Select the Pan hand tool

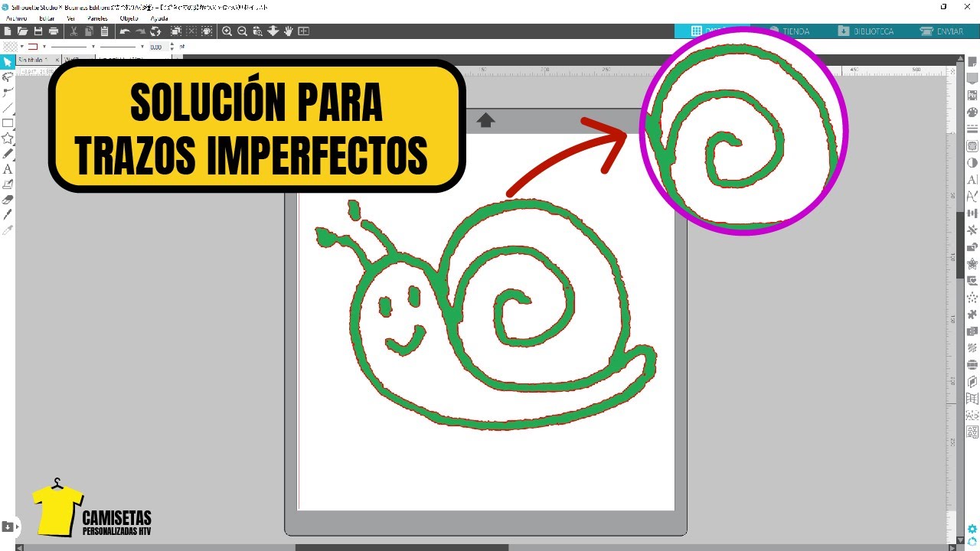289,31
